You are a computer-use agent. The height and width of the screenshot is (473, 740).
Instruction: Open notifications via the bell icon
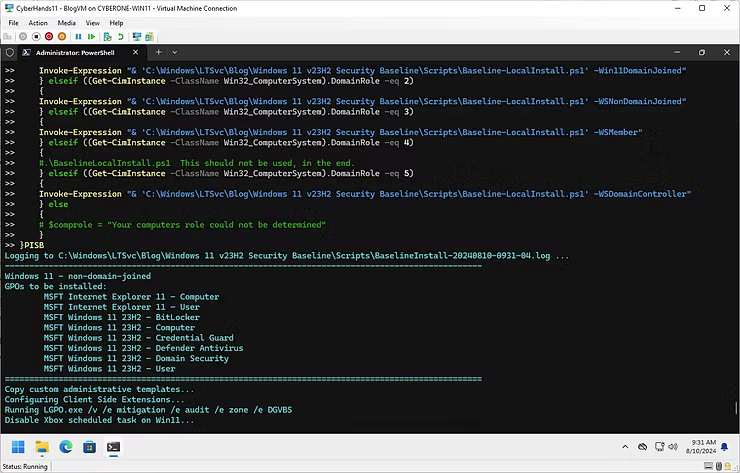(x=724, y=447)
